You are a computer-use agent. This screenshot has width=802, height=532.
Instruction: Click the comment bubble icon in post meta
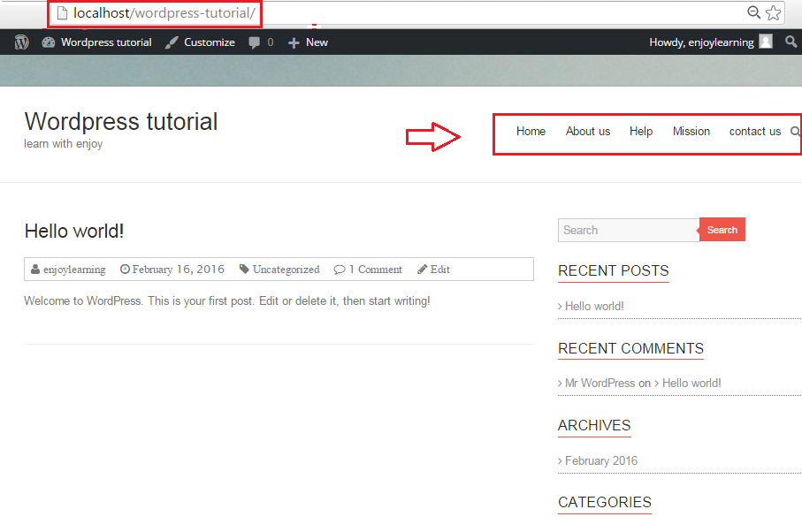(x=340, y=270)
